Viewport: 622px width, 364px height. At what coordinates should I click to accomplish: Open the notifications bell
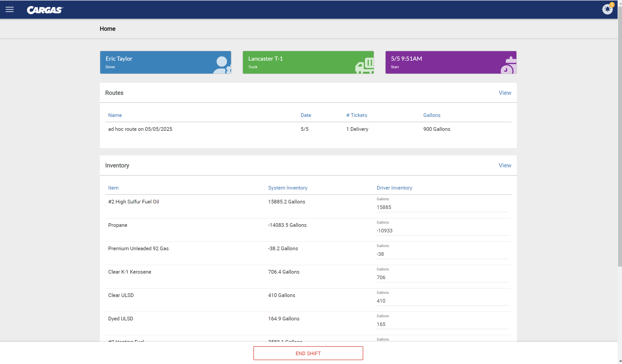click(x=607, y=9)
